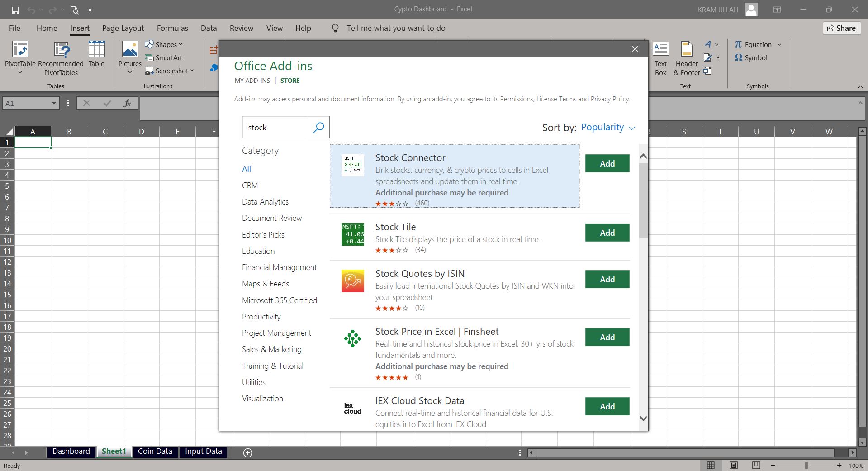Click the Undo arrow icon

pos(31,10)
